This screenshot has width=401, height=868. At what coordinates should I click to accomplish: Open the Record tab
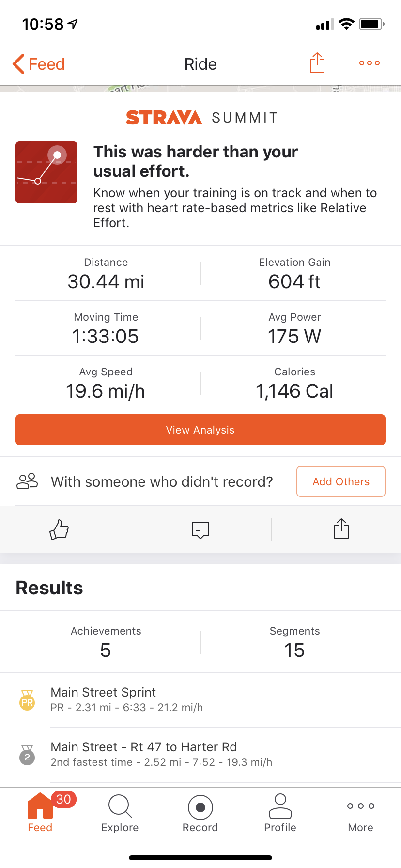point(200,813)
